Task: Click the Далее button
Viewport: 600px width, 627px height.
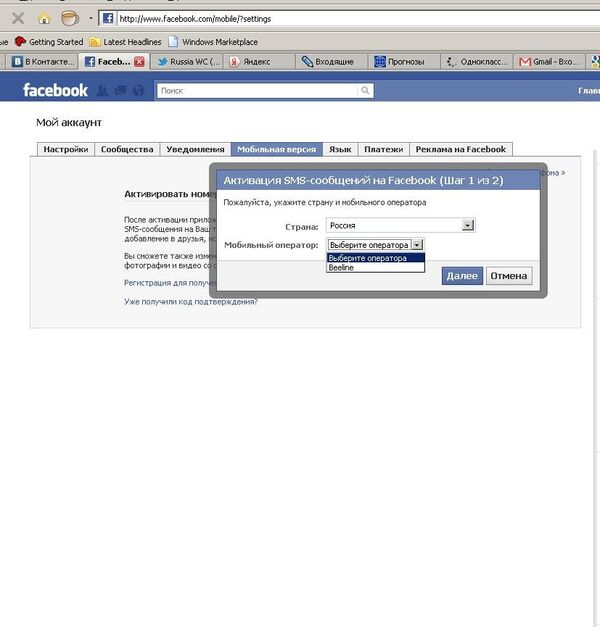Action: (462, 276)
